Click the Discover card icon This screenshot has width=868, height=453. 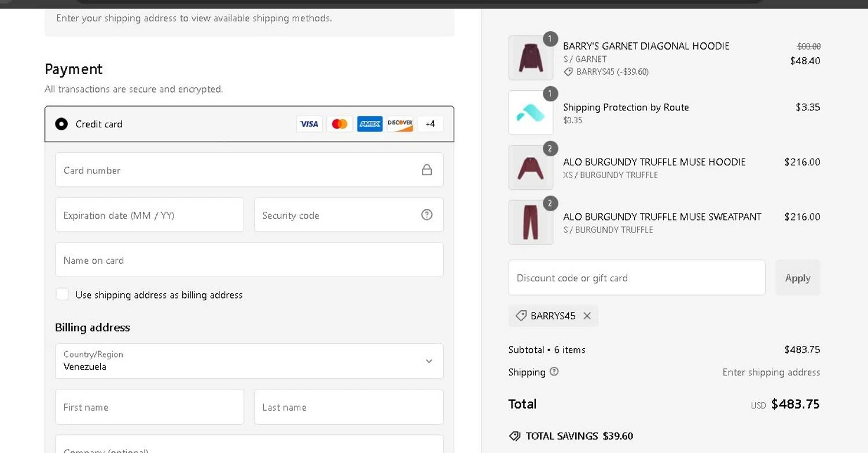(x=400, y=124)
